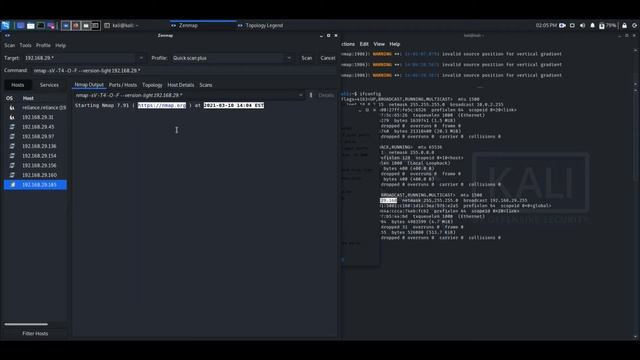The width and height of the screenshot is (640, 360).
Task: Open the Zenmap window menu icon in its titlebar
Action: [x=7, y=36]
